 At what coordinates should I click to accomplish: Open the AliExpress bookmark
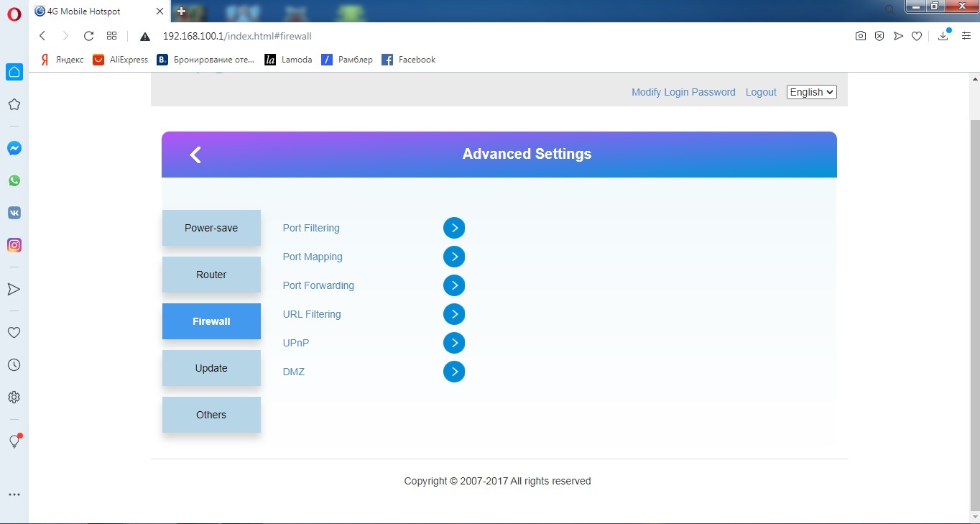coord(121,60)
